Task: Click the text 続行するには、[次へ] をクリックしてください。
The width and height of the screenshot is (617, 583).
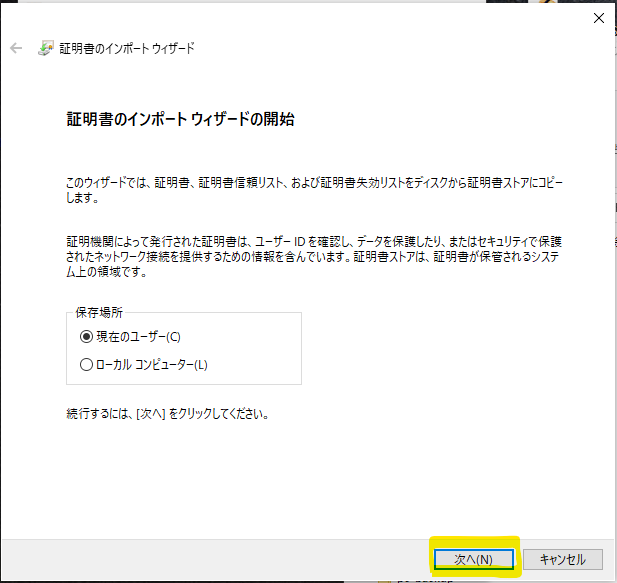Action: (167, 414)
